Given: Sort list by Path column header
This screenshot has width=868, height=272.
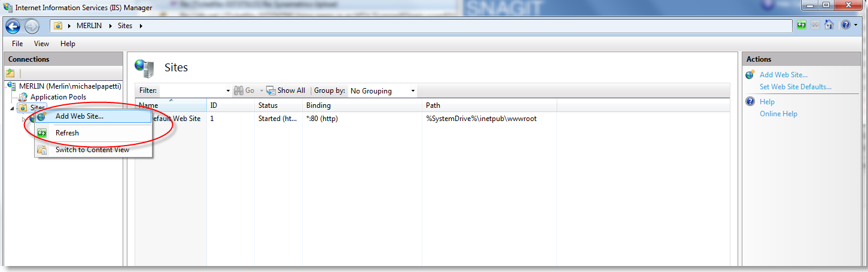Looking at the screenshot, I should [489, 105].
